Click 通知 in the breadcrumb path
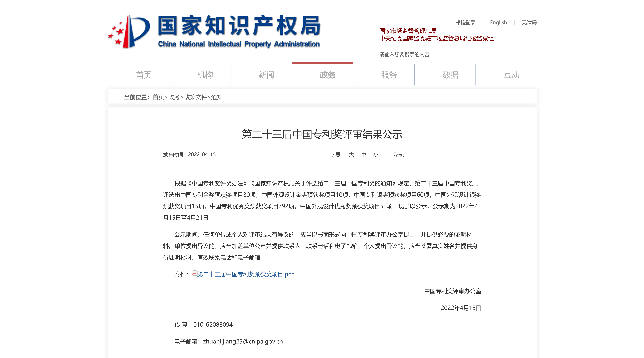 point(217,97)
